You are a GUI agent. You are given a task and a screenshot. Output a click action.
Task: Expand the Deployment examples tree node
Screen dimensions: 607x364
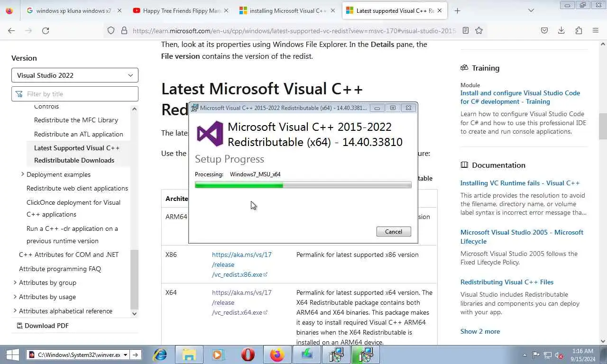pyautogui.click(x=22, y=174)
